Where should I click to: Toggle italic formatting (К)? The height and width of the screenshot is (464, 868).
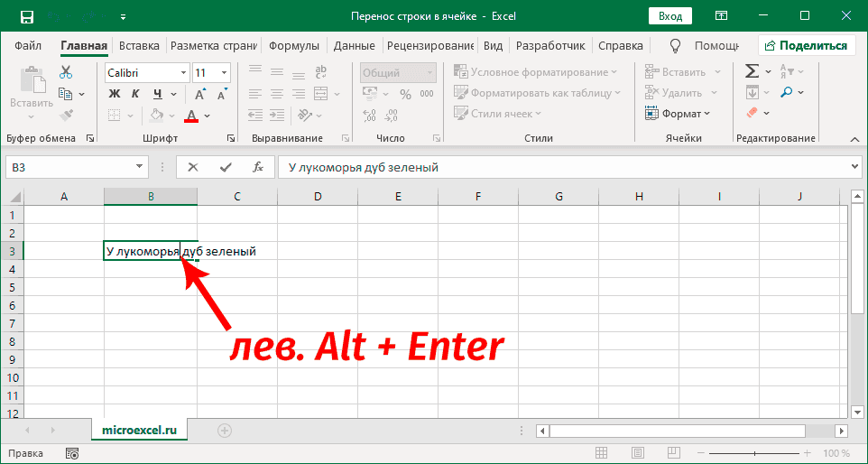pos(136,93)
